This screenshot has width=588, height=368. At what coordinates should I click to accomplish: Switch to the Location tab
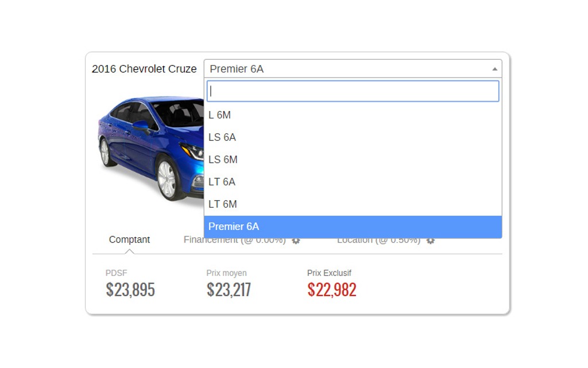pyautogui.click(x=378, y=240)
